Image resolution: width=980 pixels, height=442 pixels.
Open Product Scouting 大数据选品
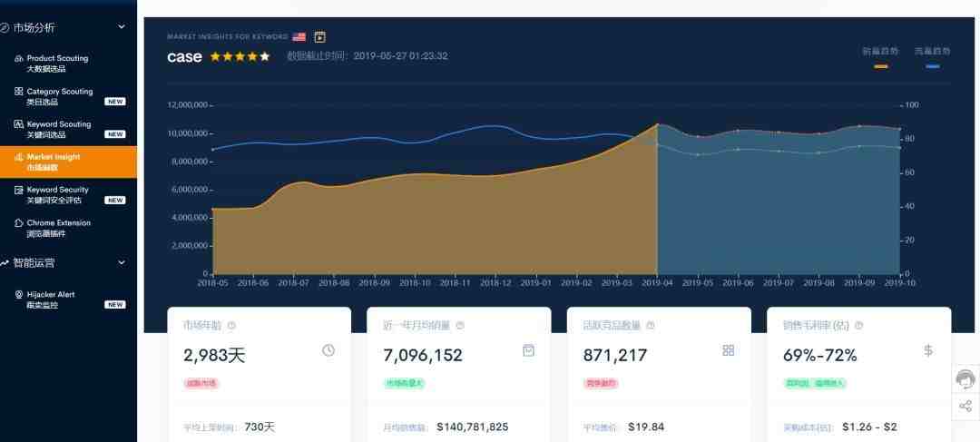point(57,64)
